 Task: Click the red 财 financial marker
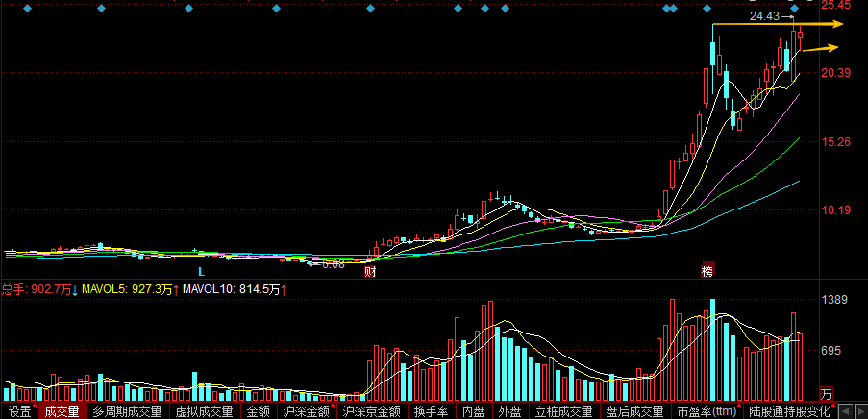point(370,272)
